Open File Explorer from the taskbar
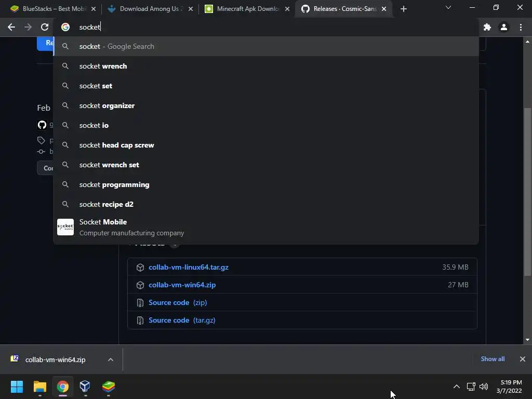The height and width of the screenshot is (399, 532). [39, 387]
